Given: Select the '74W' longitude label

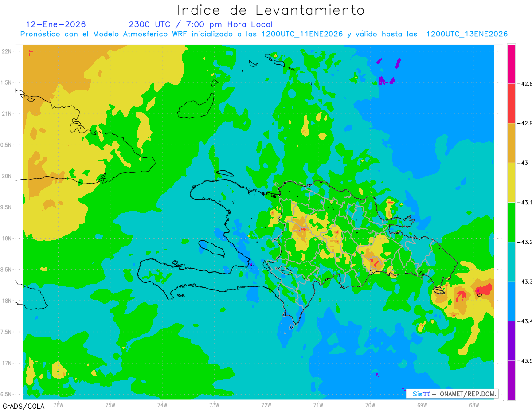Looking at the screenshot, I should coord(162,405).
